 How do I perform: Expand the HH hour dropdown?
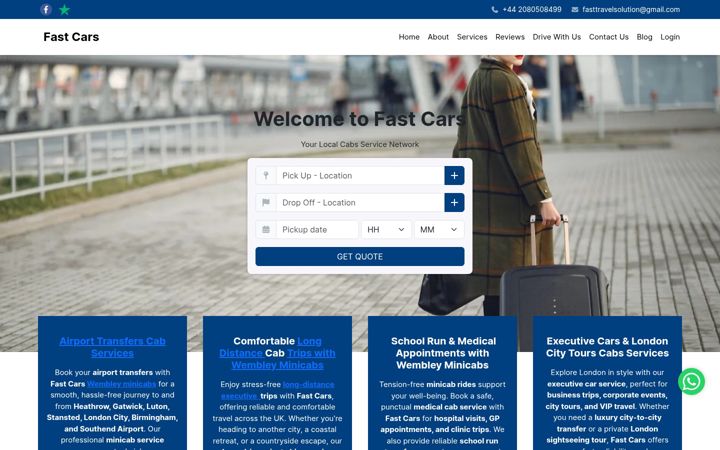[x=386, y=230]
